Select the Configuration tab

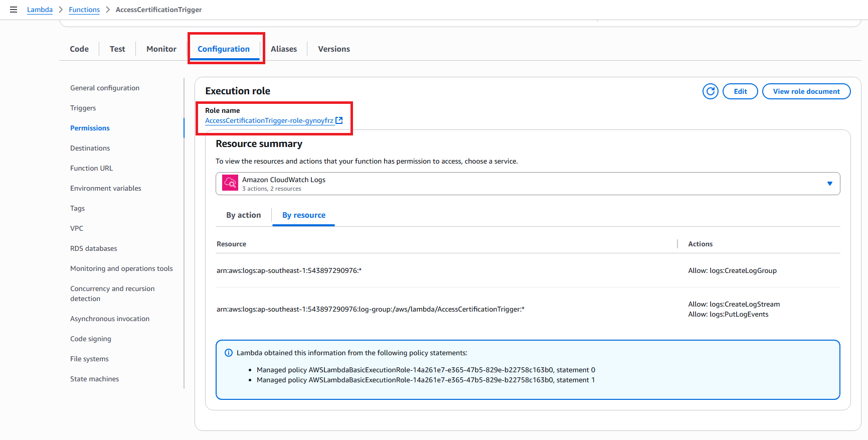[224, 49]
